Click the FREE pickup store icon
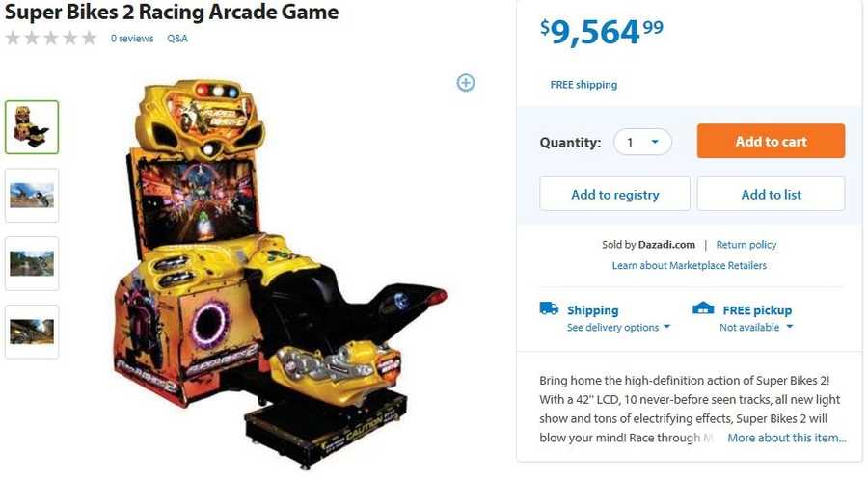Screen dimensions: 868x480 tap(703, 308)
